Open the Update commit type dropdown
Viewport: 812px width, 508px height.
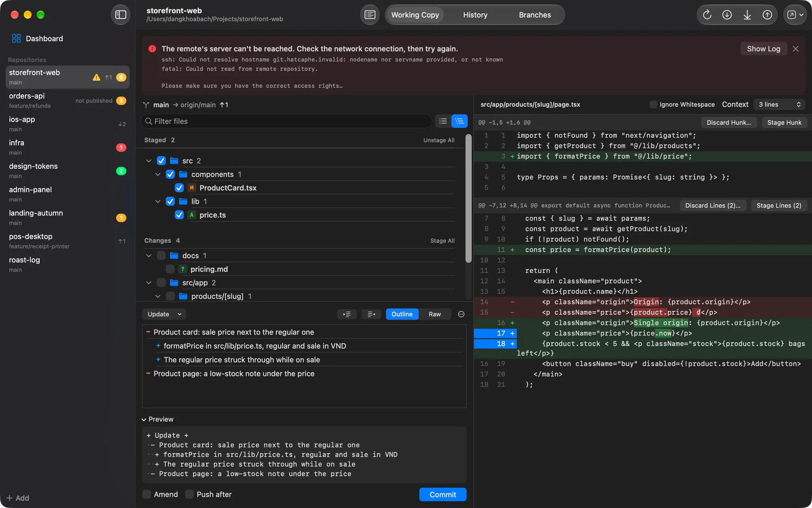click(x=164, y=314)
